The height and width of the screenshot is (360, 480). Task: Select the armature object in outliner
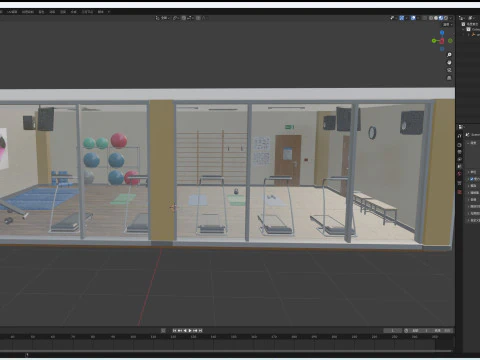coord(475,35)
